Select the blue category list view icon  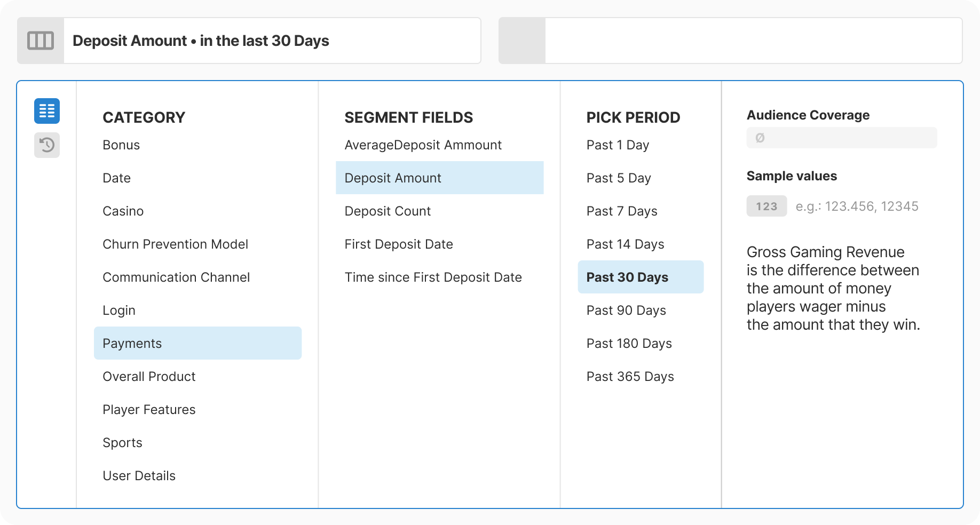[x=47, y=111]
